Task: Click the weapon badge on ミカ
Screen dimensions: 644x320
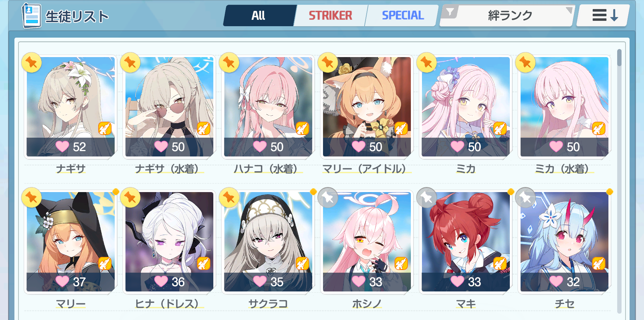Action: pos(500,129)
